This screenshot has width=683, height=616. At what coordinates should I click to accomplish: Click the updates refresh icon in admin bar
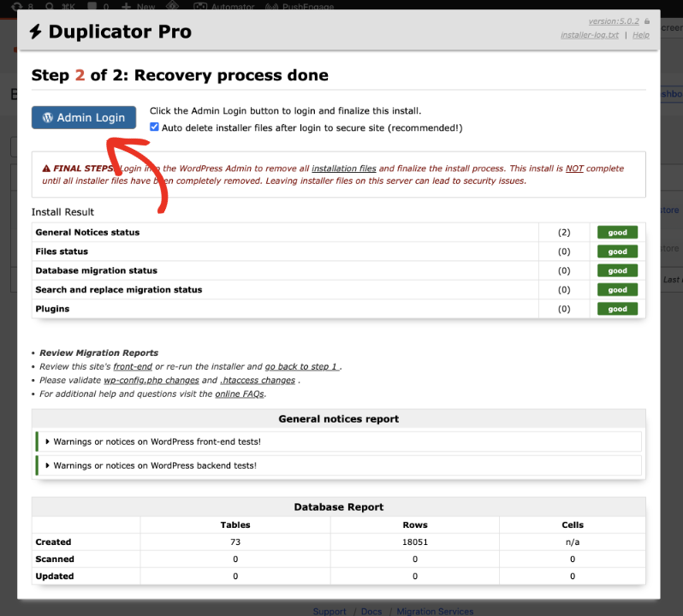point(17,6)
